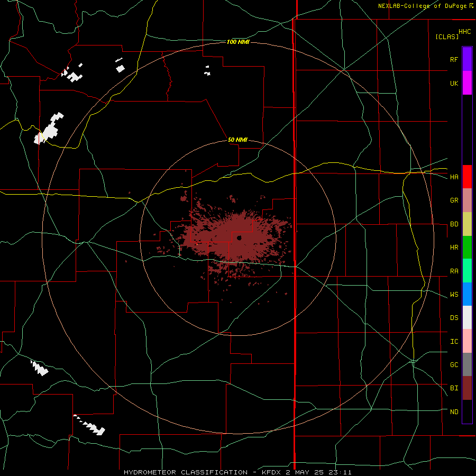
Task: Click the GC legend label
Action: coord(454,365)
